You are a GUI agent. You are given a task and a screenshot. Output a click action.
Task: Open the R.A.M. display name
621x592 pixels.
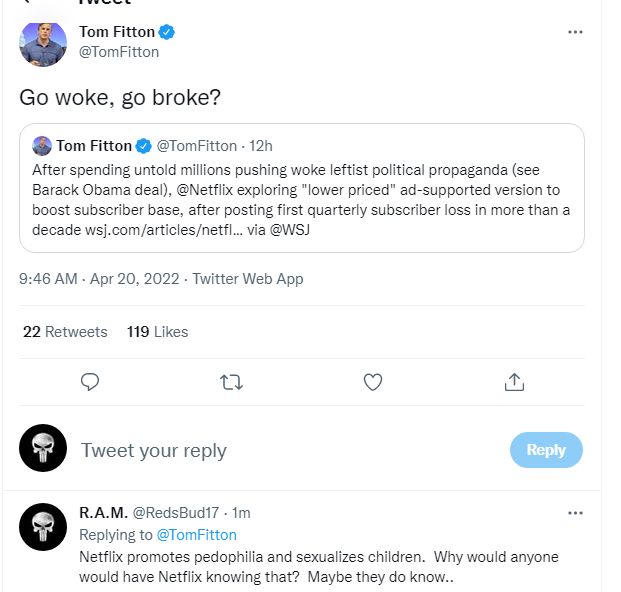coord(102,513)
